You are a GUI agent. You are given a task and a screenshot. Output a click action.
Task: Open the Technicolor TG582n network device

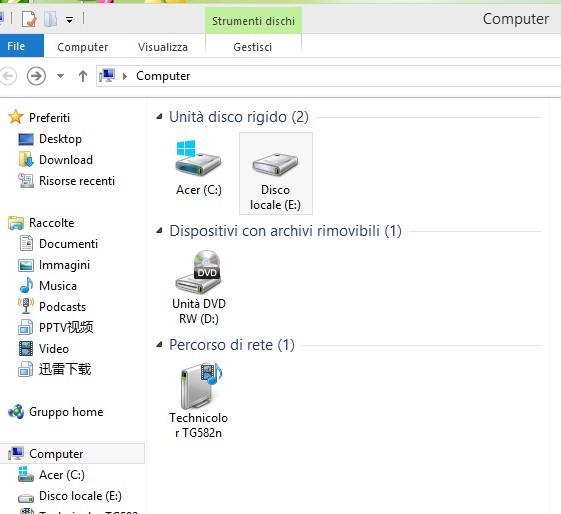(x=200, y=386)
